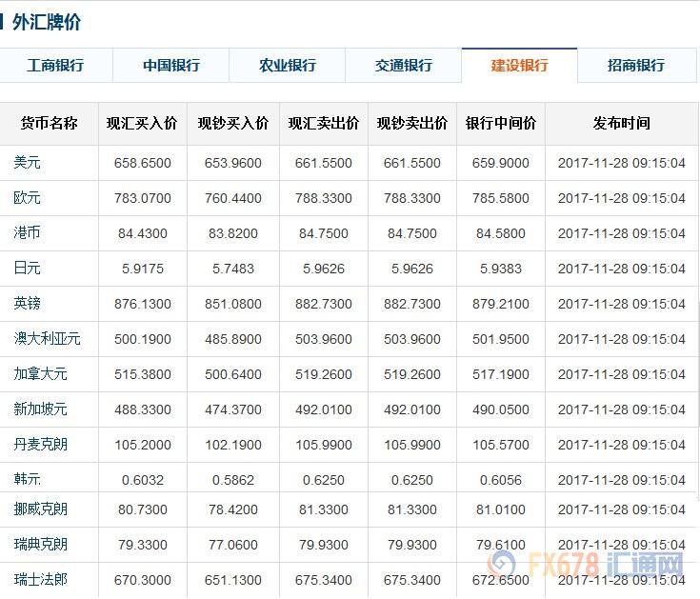Click the 瑞典克朗 value 79.3300
The width and height of the screenshot is (700, 599).
pos(143,545)
